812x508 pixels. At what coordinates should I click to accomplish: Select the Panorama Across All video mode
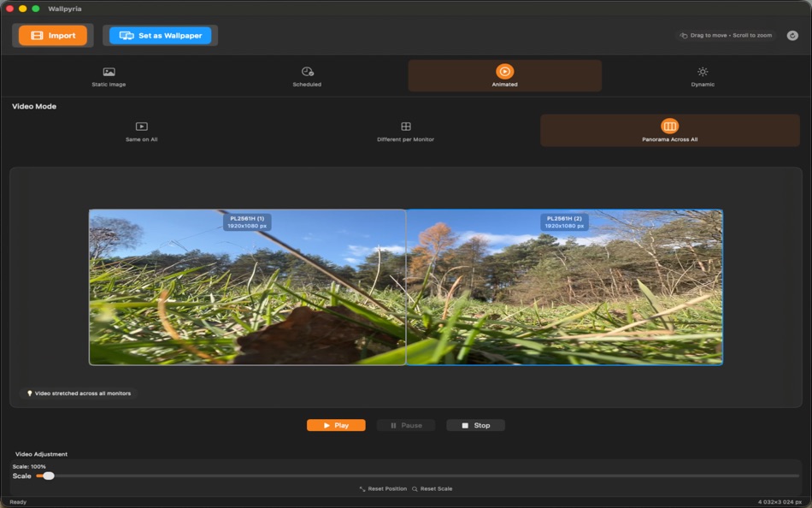pos(670,131)
